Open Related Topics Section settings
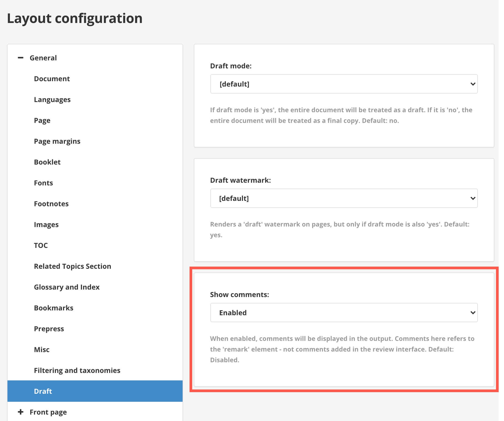This screenshot has height=421, width=504. 73,266
